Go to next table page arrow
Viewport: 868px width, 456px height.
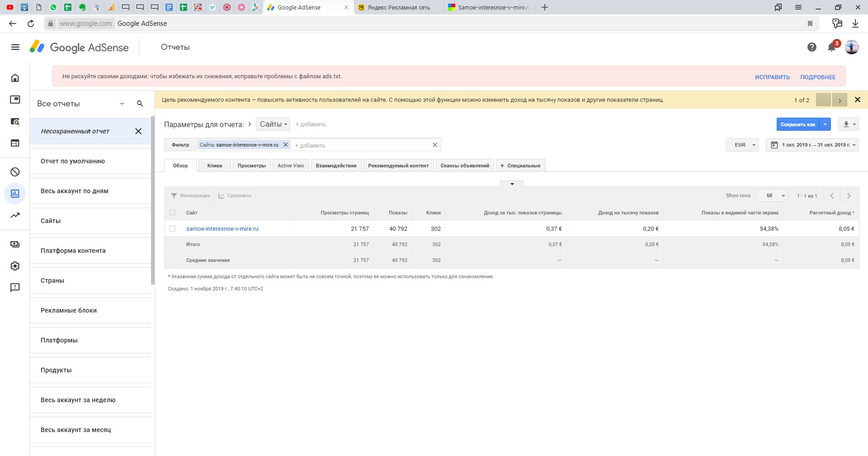pyautogui.click(x=849, y=195)
